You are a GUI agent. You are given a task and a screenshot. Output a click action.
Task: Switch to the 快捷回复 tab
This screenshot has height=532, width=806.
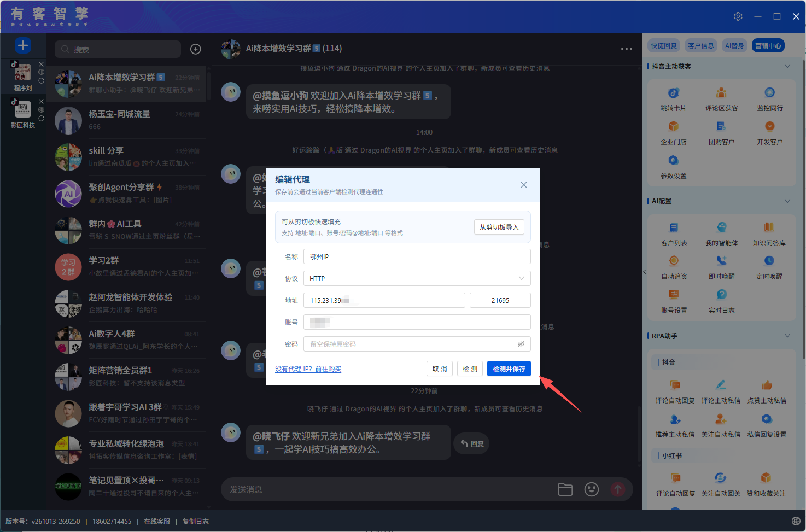pyautogui.click(x=664, y=45)
